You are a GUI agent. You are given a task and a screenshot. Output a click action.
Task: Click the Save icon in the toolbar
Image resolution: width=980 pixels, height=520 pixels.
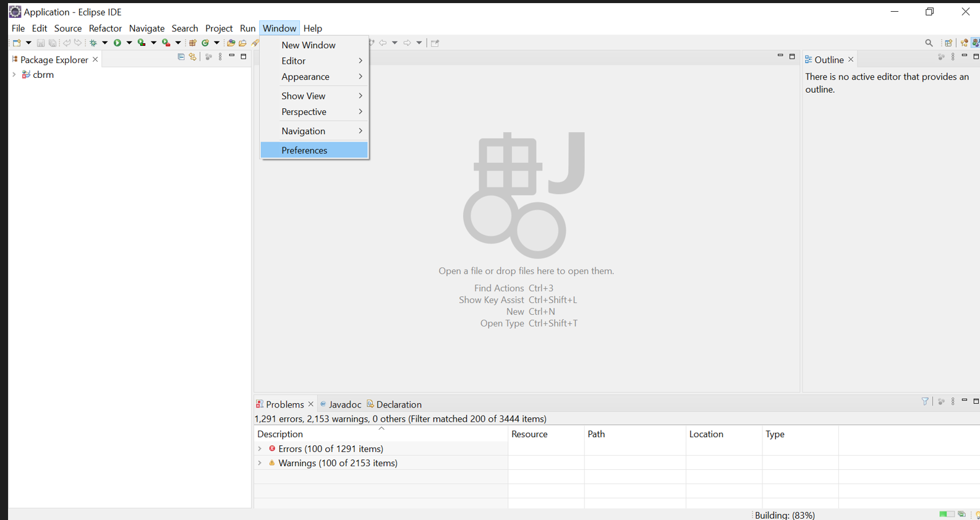(40, 43)
